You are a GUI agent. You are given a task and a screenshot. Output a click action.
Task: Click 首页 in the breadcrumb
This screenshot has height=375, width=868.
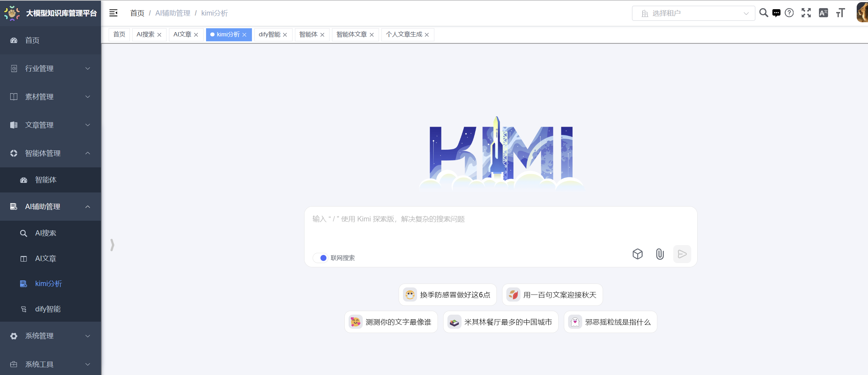coord(137,13)
